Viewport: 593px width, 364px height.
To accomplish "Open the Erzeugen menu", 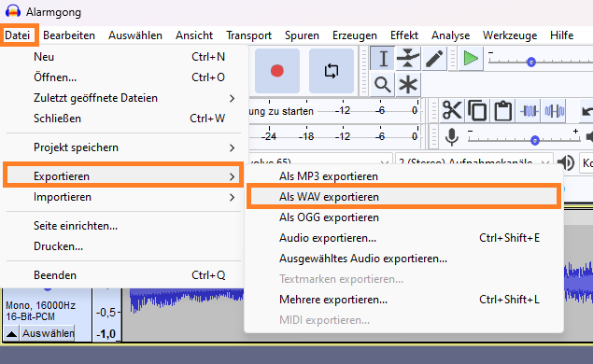I will 355,35.
